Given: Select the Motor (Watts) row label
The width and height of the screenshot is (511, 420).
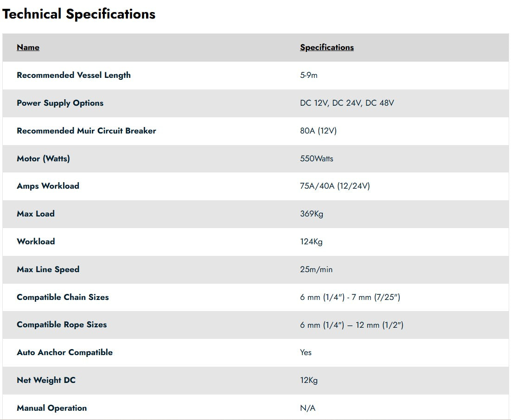Looking at the screenshot, I should click(43, 159).
